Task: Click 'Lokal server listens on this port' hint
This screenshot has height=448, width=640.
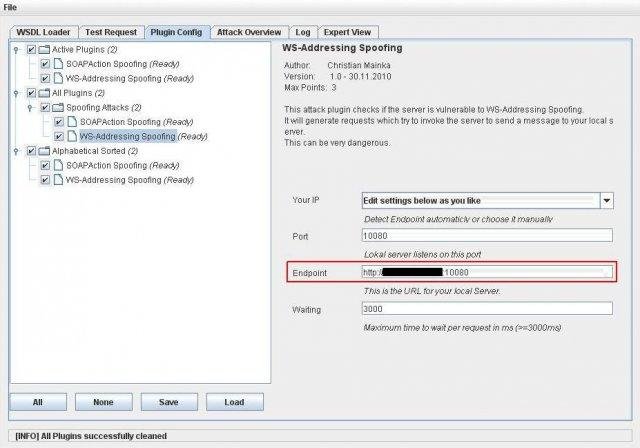Action: pyautogui.click(x=422, y=255)
